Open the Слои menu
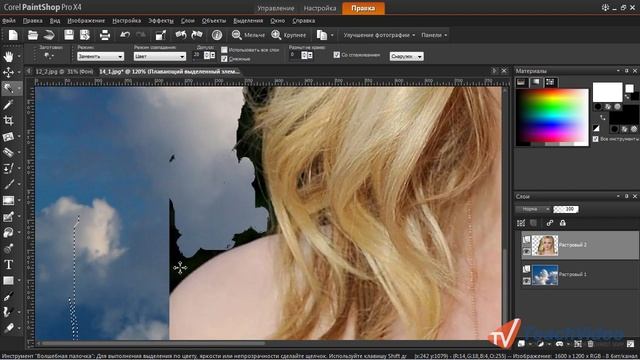 point(188,20)
